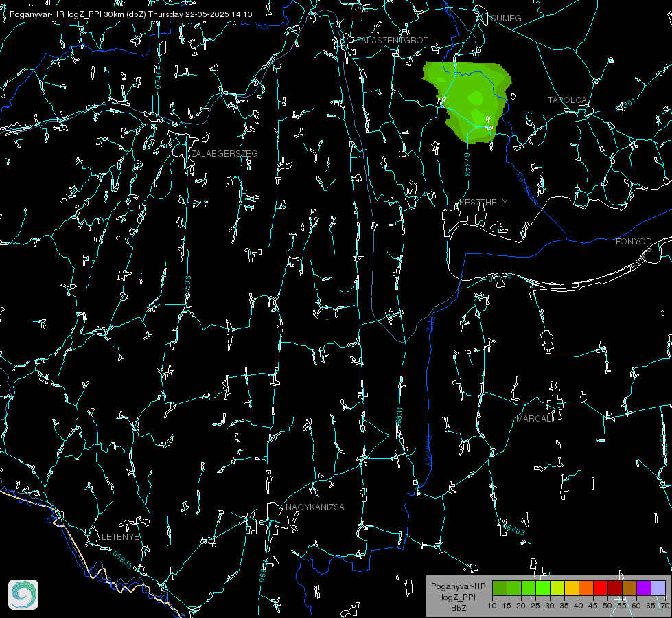Viewport: 672px width, 618px height.
Task: Pick the 30–35 dBZ yellow-green swatch
Action: (x=557, y=588)
